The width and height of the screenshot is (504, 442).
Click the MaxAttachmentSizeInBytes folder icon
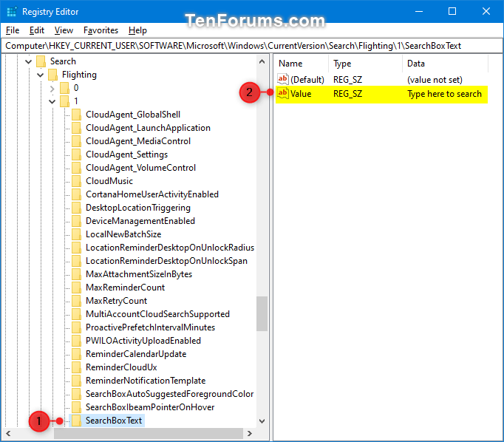(77, 274)
